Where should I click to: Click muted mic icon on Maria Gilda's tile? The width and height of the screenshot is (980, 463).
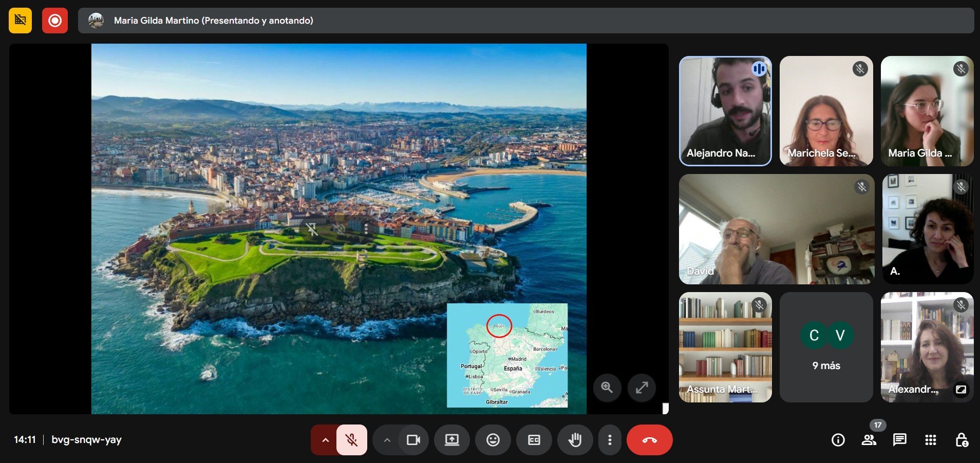click(961, 69)
